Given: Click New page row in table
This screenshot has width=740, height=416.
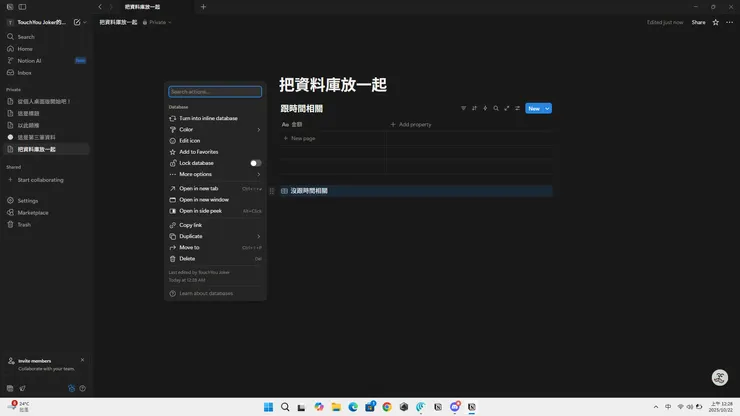Looking at the screenshot, I should pos(299,138).
